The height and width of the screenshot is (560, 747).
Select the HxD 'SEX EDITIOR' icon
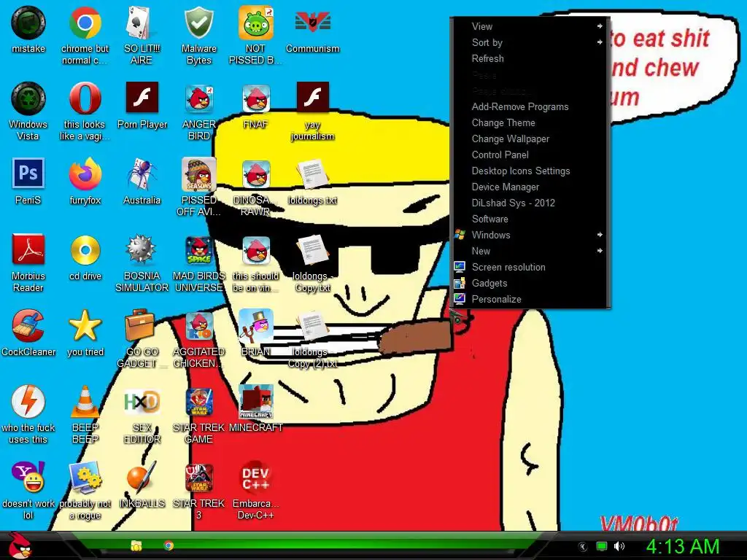pos(142,402)
